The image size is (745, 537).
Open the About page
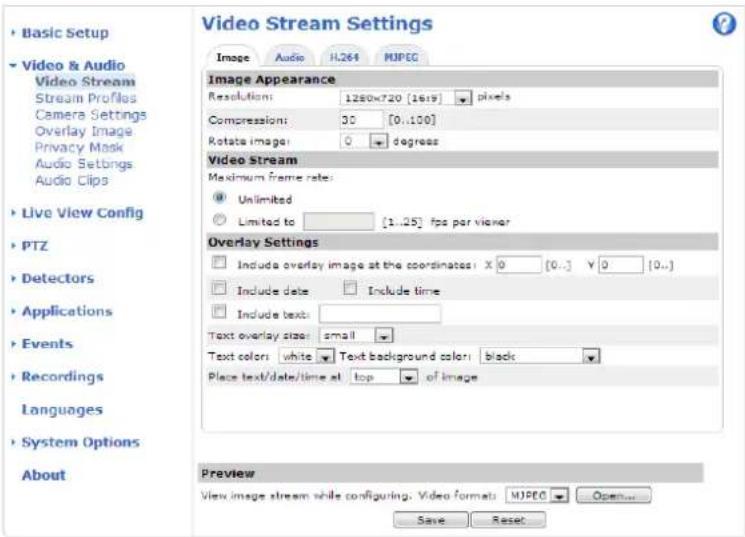[44, 475]
